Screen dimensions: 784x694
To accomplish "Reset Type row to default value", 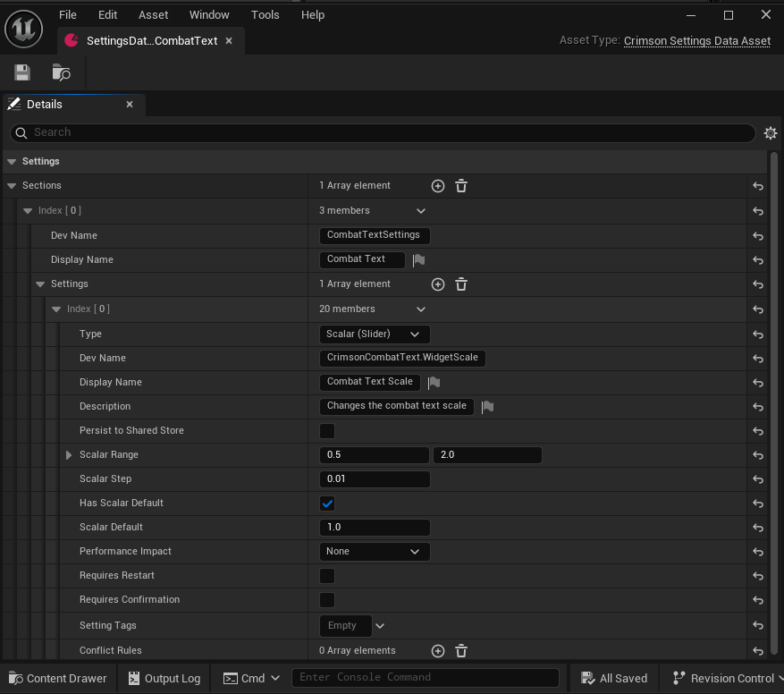I will pyautogui.click(x=758, y=334).
